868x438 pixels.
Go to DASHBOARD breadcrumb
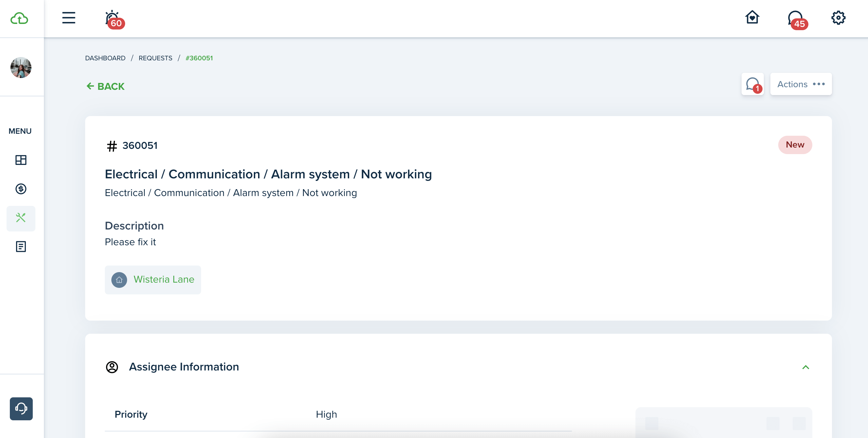(105, 58)
